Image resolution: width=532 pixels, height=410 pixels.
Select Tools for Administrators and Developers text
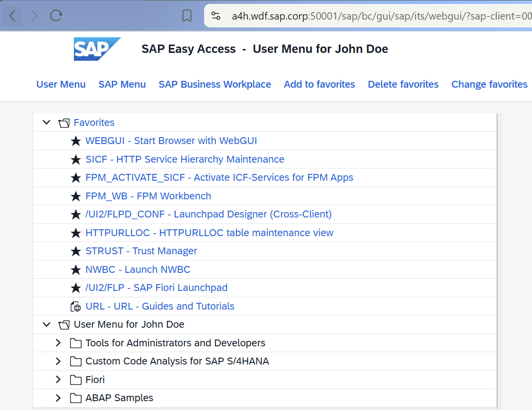pos(175,343)
